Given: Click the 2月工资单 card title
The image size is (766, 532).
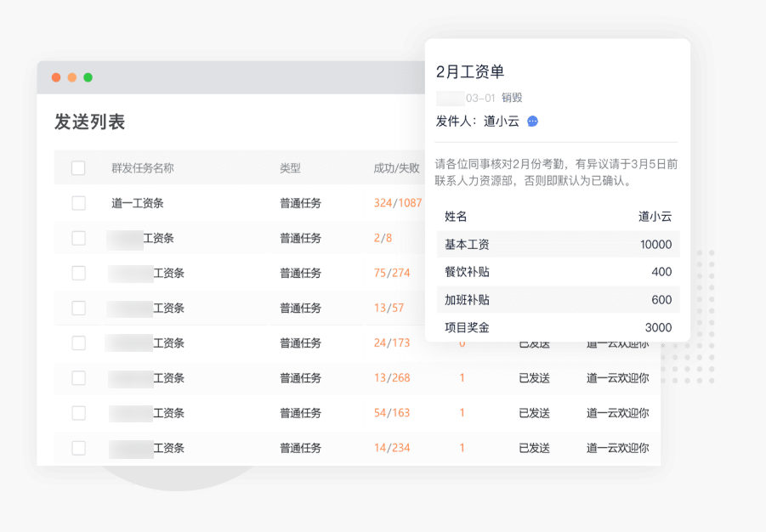Looking at the screenshot, I should pos(470,72).
